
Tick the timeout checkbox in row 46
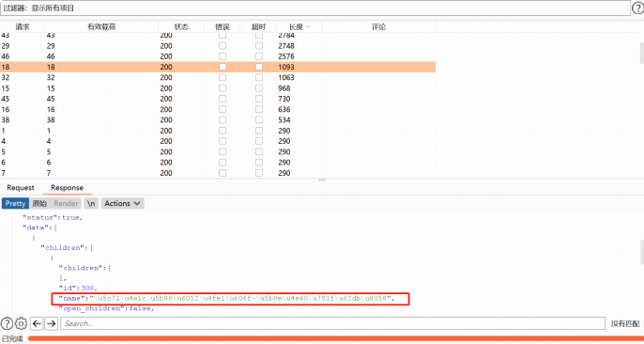(x=259, y=56)
